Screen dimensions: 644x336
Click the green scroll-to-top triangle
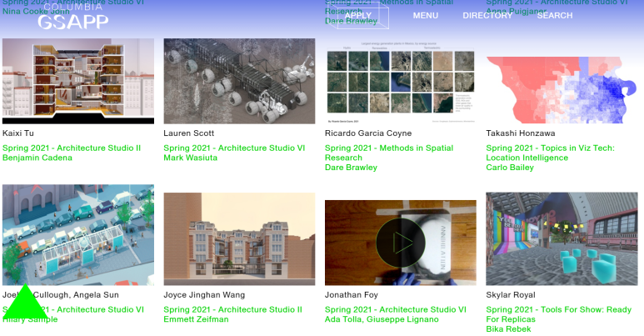pos(25,303)
